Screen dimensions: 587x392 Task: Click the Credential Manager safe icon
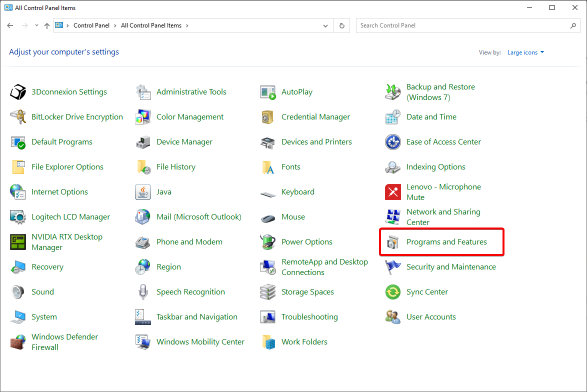click(x=268, y=117)
